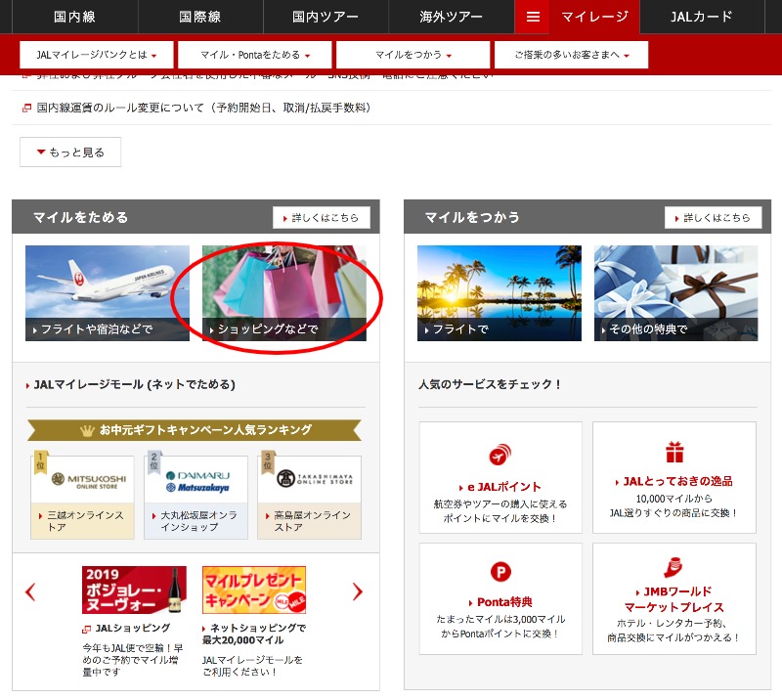The height and width of the screenshot is (700, 782).
Task: Click the Ponta P circle icon
Action: [500, 571]
